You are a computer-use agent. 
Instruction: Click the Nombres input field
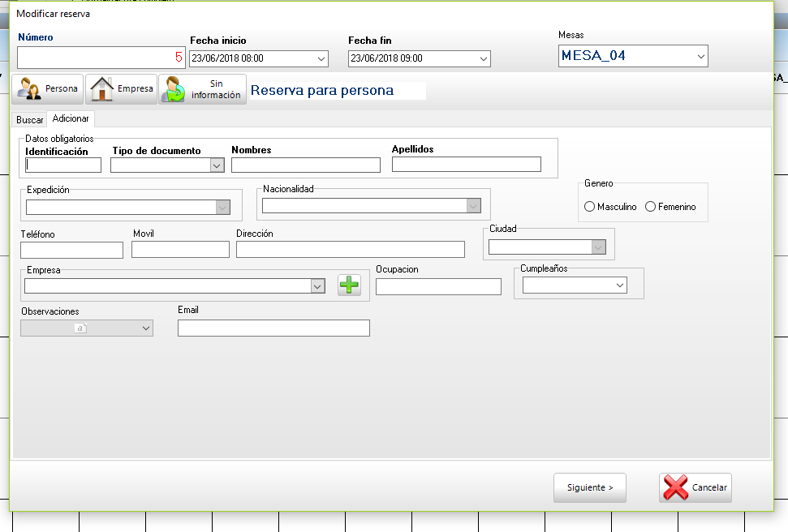305,165
